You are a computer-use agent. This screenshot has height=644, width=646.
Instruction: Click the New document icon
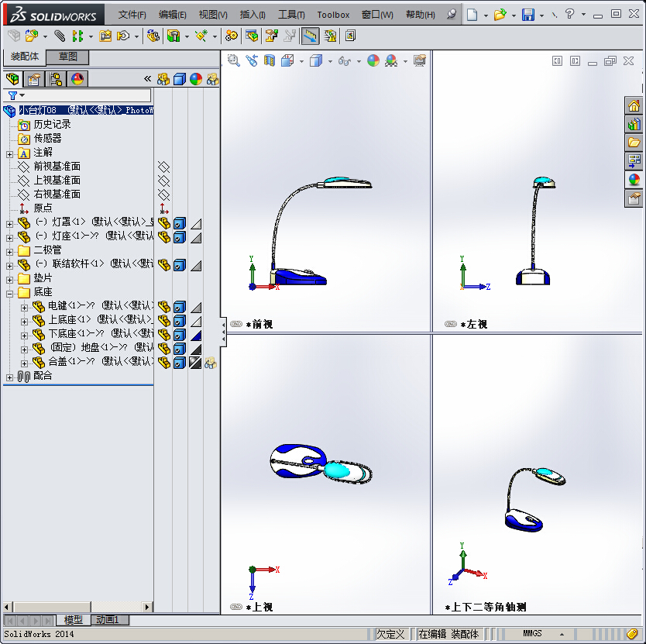coord(472,15)
